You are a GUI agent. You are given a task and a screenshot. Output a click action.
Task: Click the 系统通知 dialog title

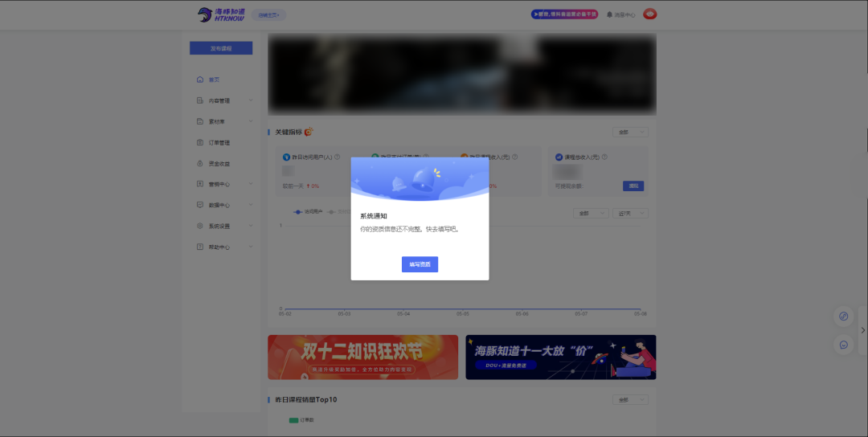coord(374,216)
